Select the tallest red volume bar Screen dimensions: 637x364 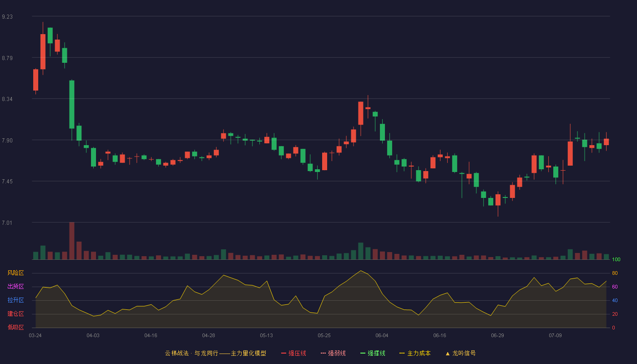pos(72,241)
